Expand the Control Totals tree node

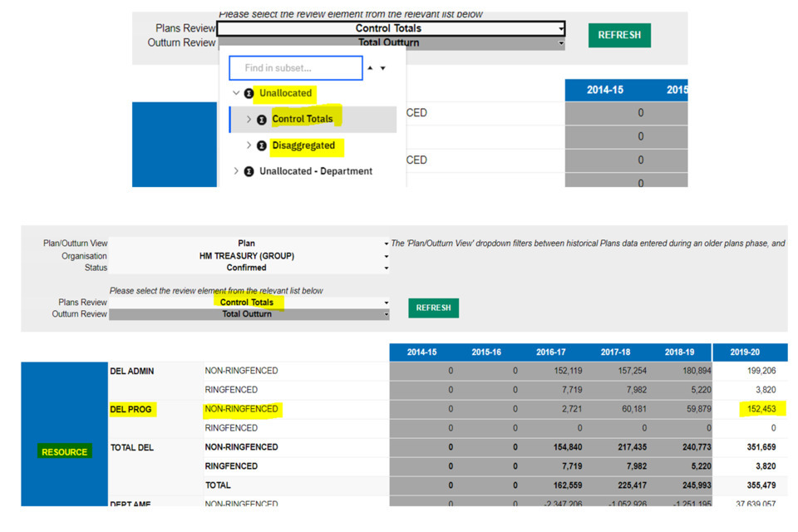pos(249,120)
